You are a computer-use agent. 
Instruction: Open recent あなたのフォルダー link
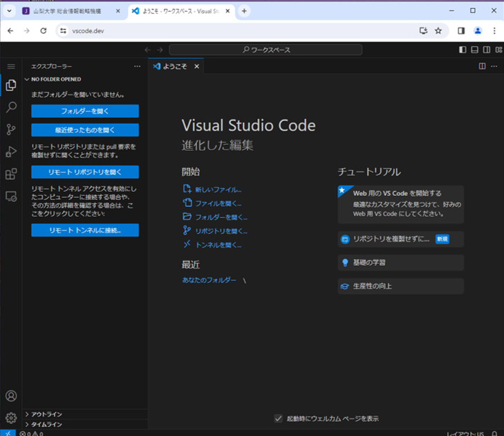coord(209,280)
